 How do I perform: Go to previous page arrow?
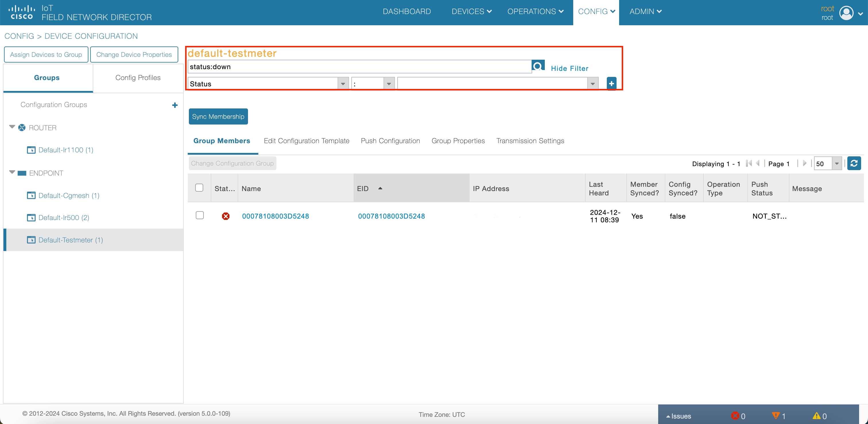pyautogui.click(x=757, y=163)
